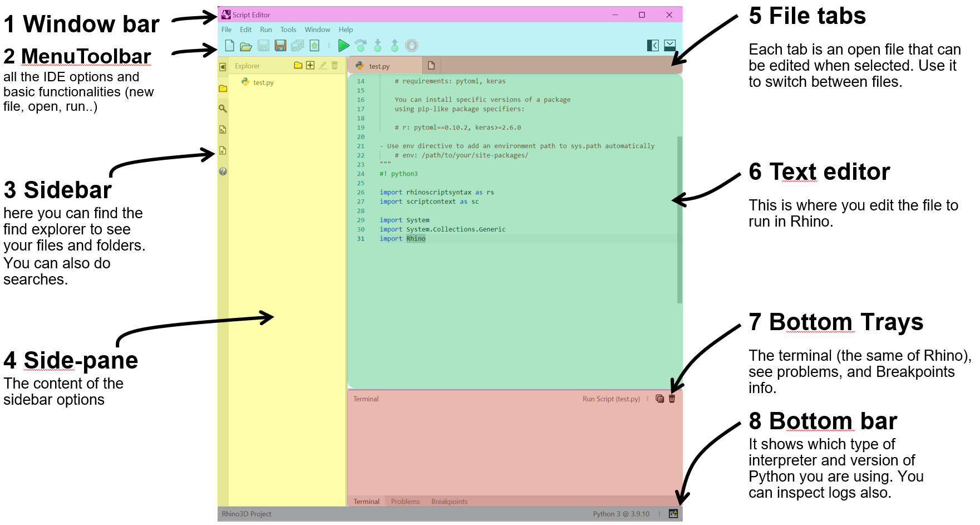Click the Help question mark in the sidebar
This screenshot has height=525, width=980.
(223, 171)
